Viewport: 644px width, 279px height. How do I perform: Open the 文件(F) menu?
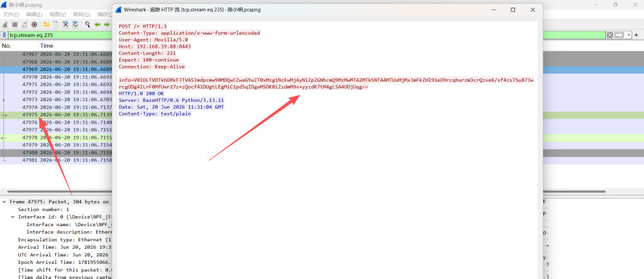[11, 14]
